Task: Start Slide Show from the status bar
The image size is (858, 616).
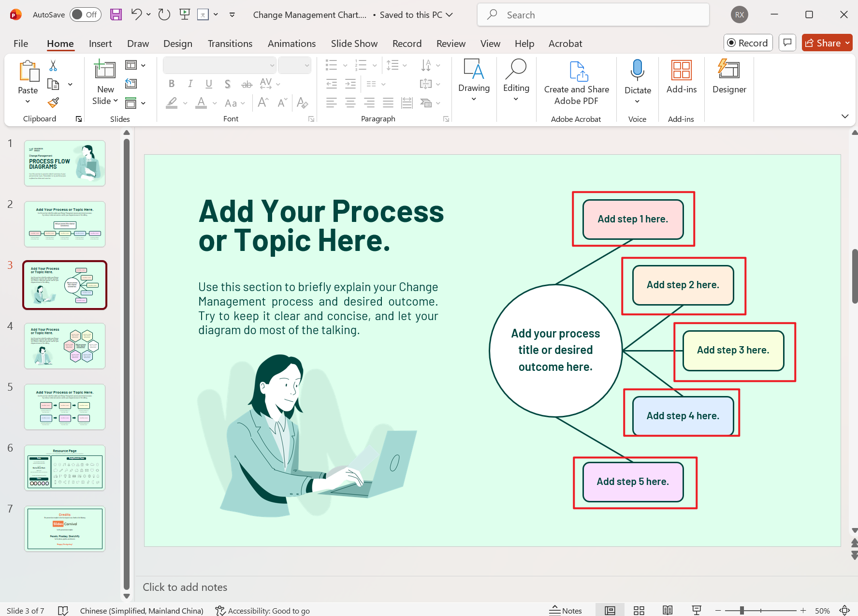Action: tap(696, 610)
